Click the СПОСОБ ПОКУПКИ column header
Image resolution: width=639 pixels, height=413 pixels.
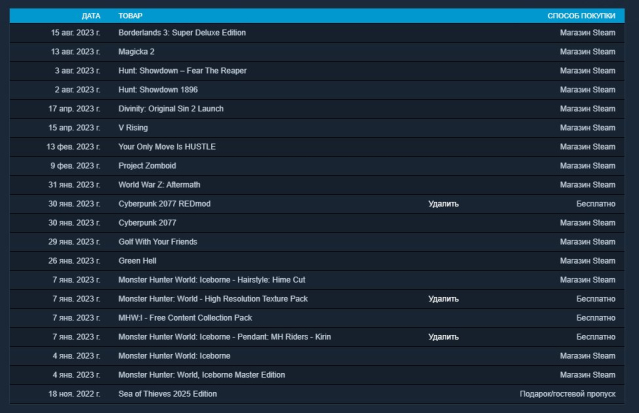click(x=581, y=16)
